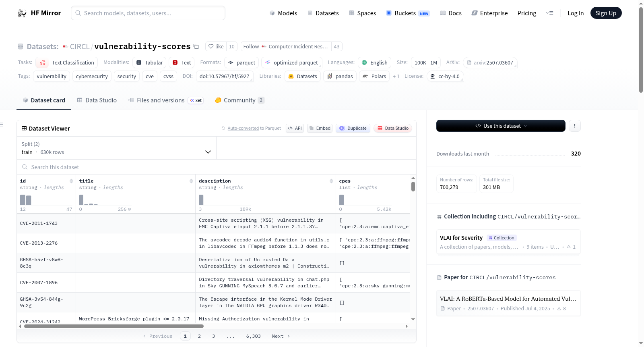Open the Use this dataset dropdown
The width and height of the screenshot is (644, 347).
pyautogui.click(x=501, y=126)
